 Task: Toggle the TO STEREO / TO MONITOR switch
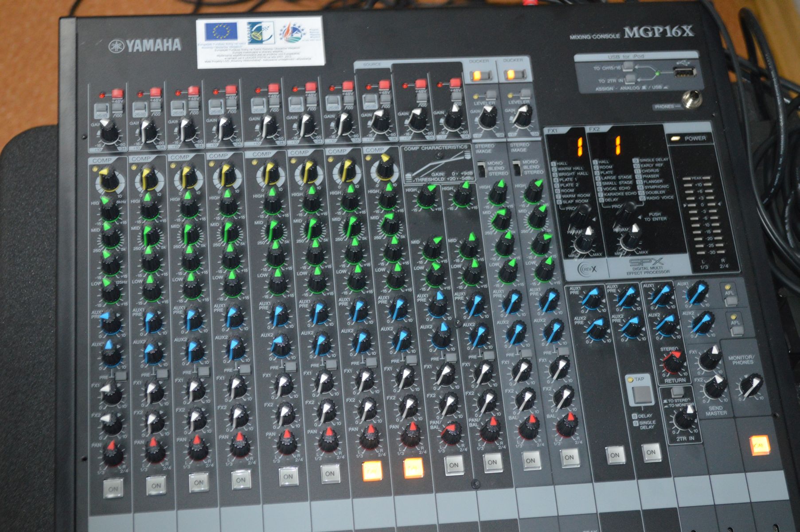(677, 392)
